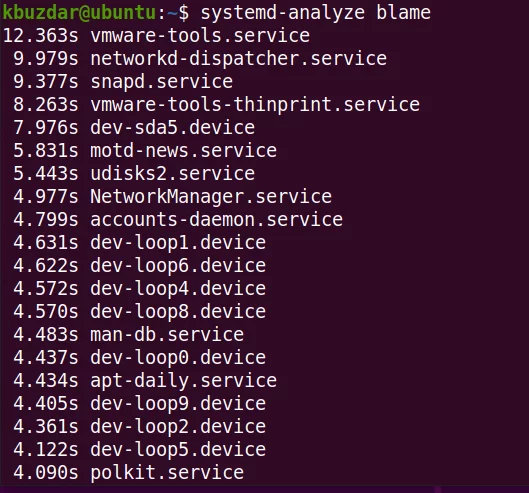529x493 pixels.
Task: Select the vmware-tools.service line
Action: pyautogui.click(x=156, y=35)
